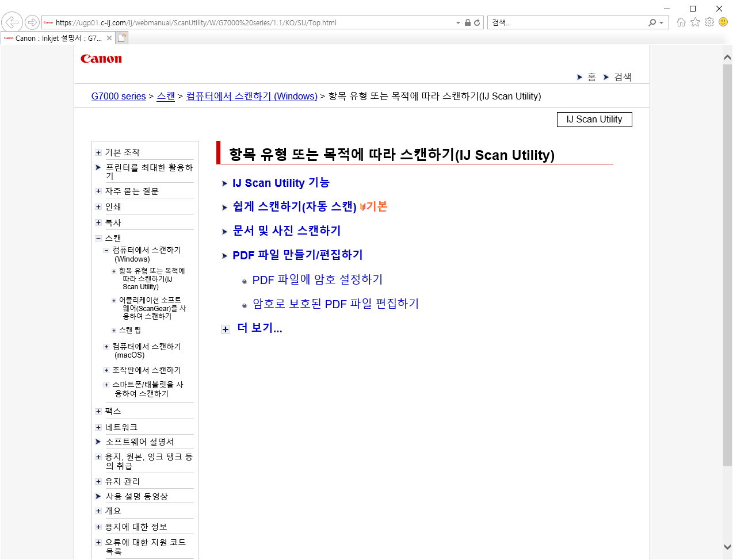Image resolution: width=733 pixels, height=560 pixels.
Task: Open the address bar history dropdown arrow
Action: click(x=458, y=23)
